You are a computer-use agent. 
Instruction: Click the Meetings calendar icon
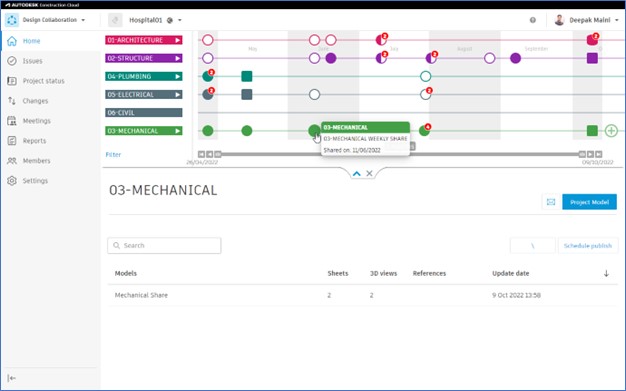(x=12, y=121)
